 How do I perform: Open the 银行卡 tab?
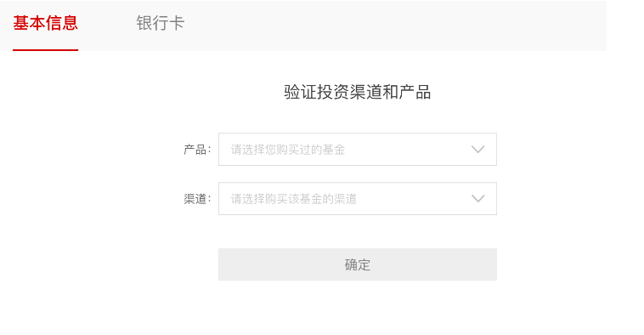(x=161, y=23)
